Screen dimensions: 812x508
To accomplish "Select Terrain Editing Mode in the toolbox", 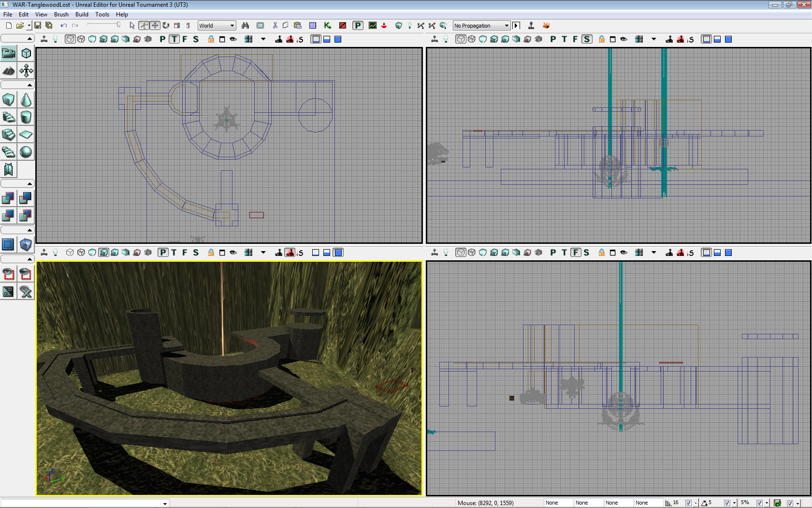I will coord(9,71).
